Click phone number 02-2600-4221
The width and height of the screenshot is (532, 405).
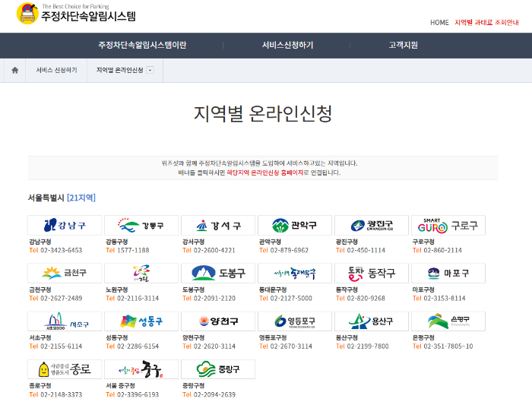click(x=214, y=250)
